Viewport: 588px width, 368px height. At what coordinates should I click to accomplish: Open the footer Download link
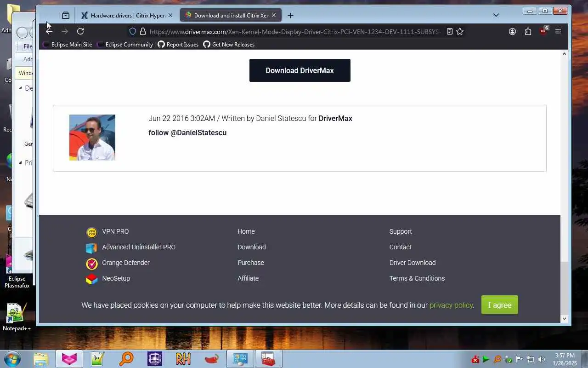pos(252,247)
